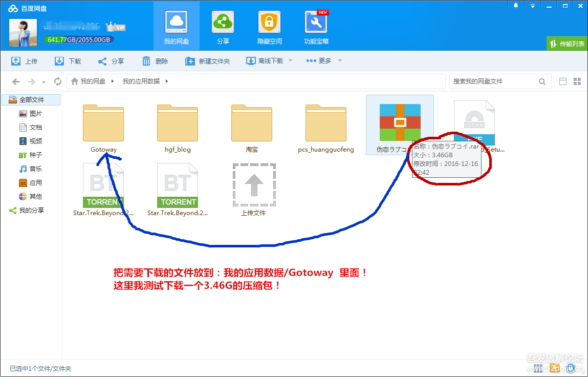588x377 pixels.
Task: Click the 分享 toolbar button
Action: click(x=111, y=61)
